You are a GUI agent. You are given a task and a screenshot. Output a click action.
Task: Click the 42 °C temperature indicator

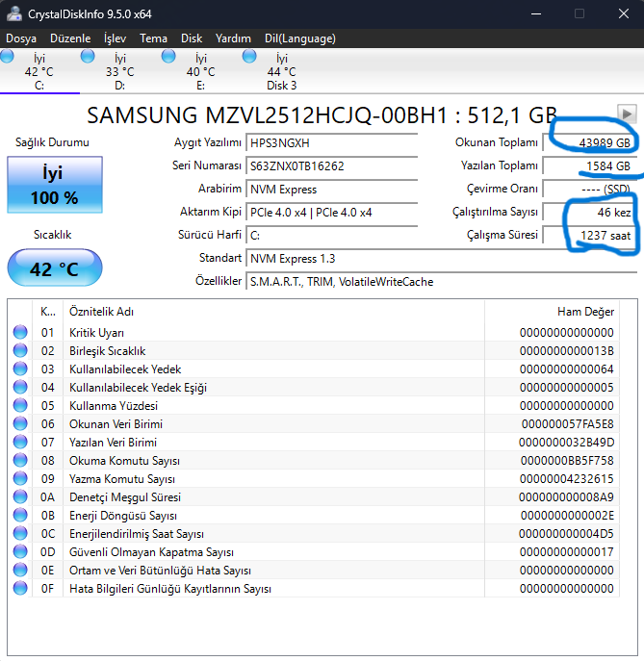coord(55,268)
